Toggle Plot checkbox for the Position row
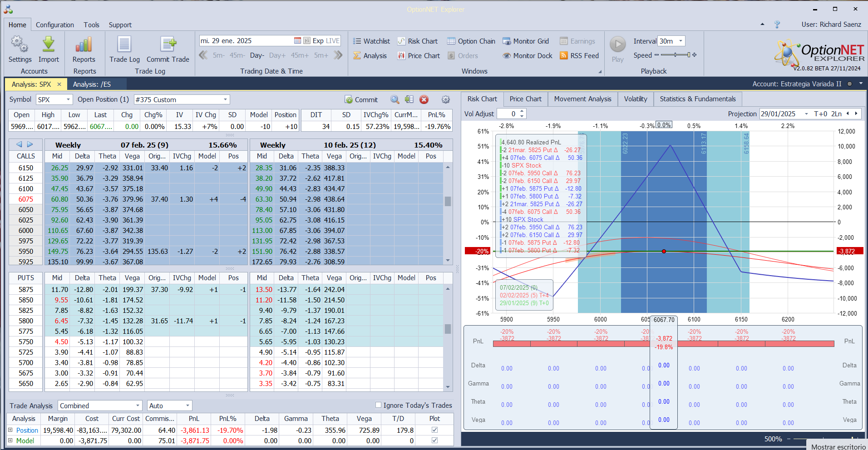This screenshot has width=868, height=450. pyautogui.click(x=434, y=430)
